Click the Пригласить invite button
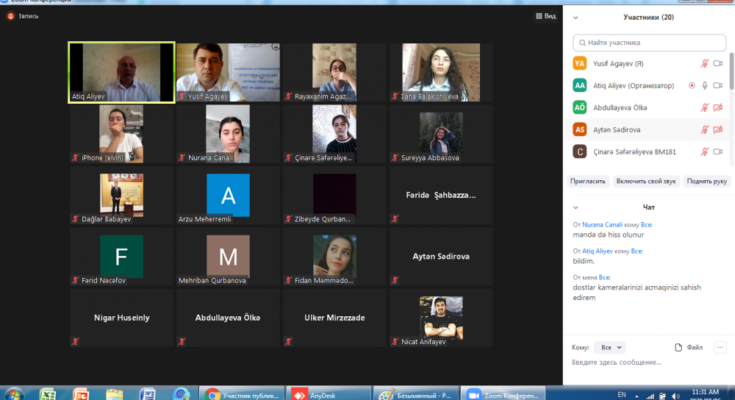 [588, 181]
